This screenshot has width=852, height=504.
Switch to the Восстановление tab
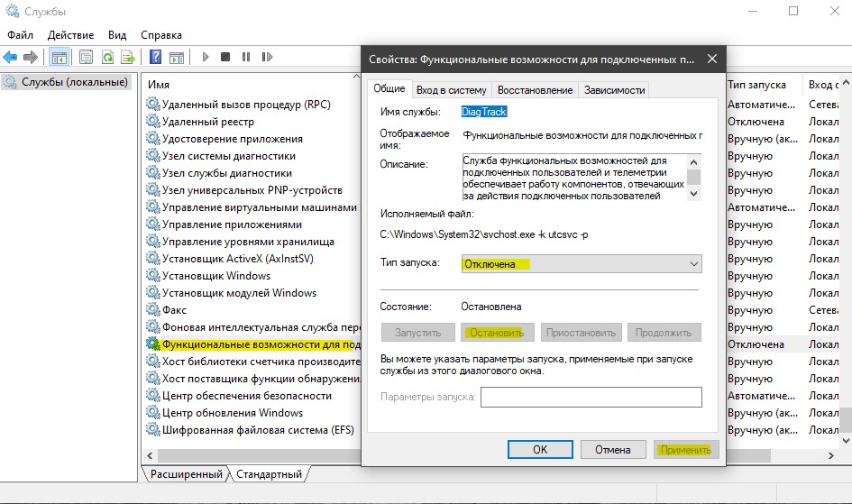535,90
